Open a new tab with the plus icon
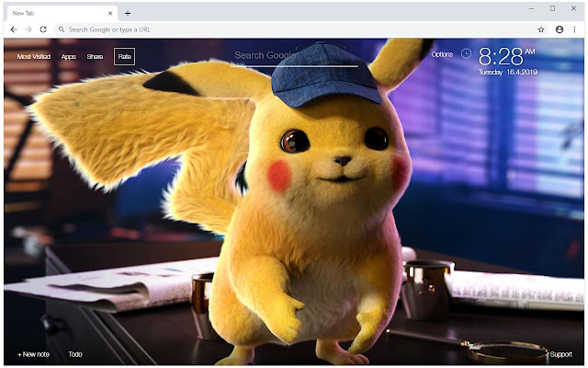Screen dimensions: 588x368 [x=128, y=13]
